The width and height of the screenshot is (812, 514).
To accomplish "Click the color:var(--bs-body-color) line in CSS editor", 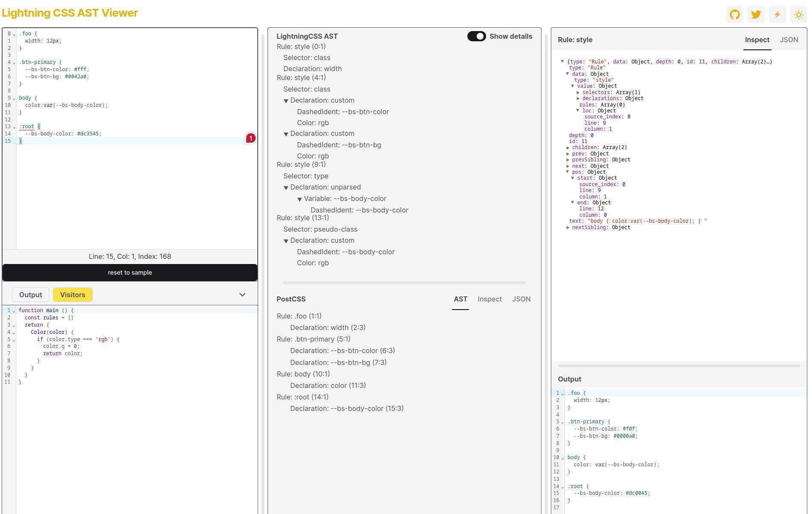I will (66, 105).
